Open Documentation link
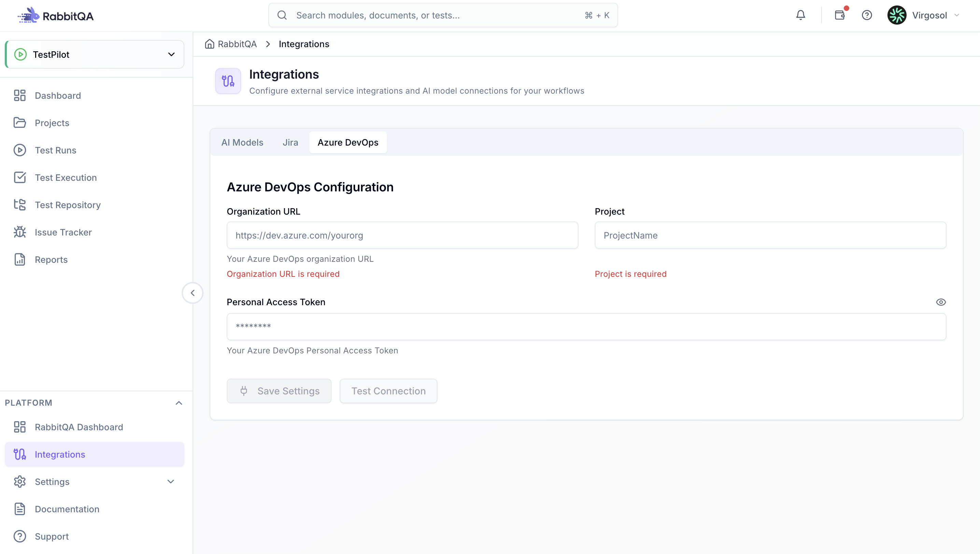This screenshot has width=980, height=554. tap(95, 510)
